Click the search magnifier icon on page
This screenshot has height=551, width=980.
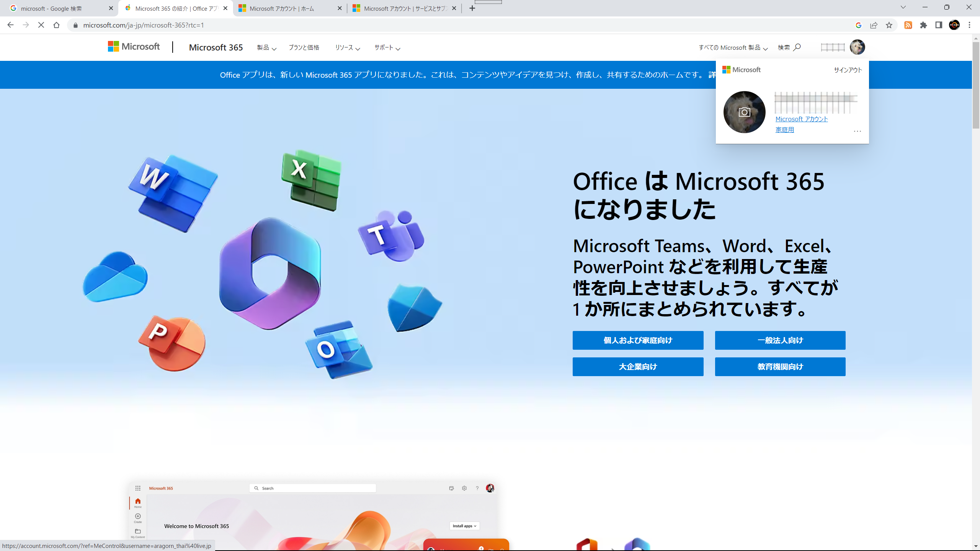tap(797, 47)
